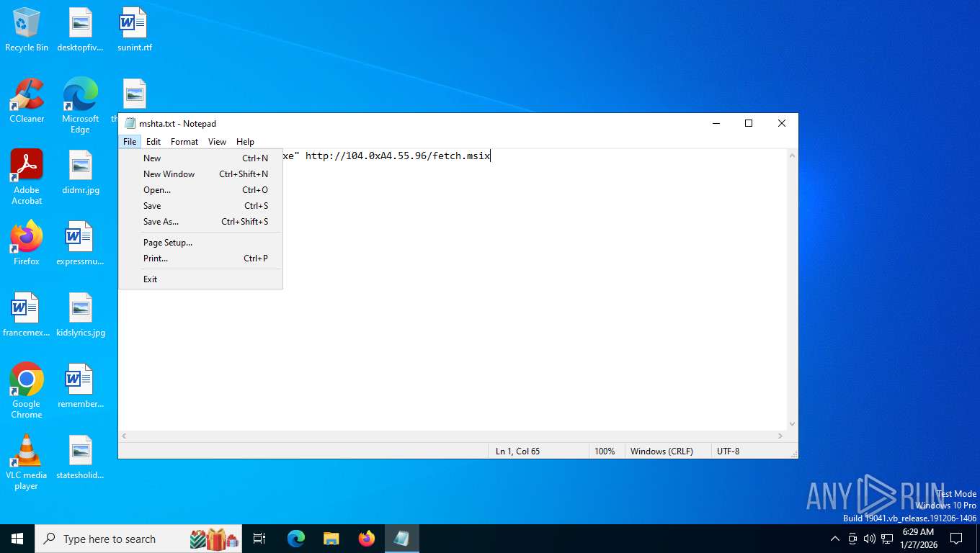
Task: Open the View menu in Notepad
Action: click(217, 142)
